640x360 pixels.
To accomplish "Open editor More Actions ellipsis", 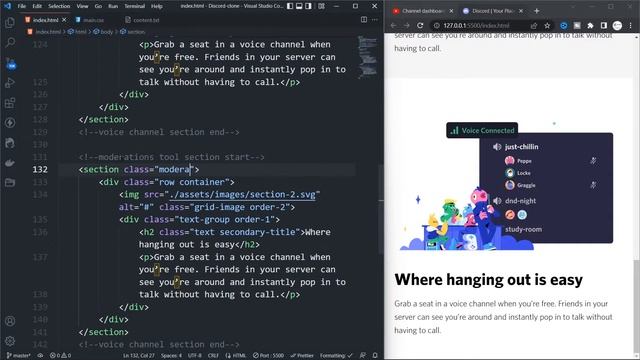I will pyautogui.click(x=374, y=20).
